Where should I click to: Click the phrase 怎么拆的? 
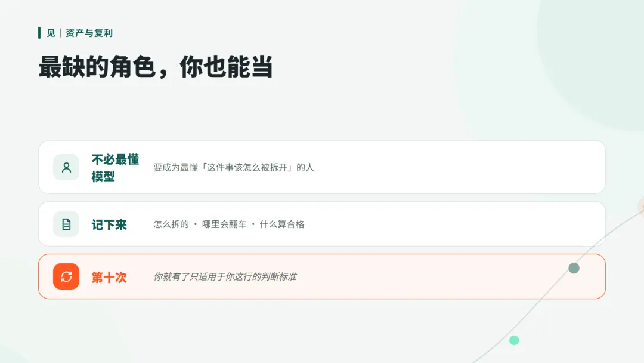(171, 224)
